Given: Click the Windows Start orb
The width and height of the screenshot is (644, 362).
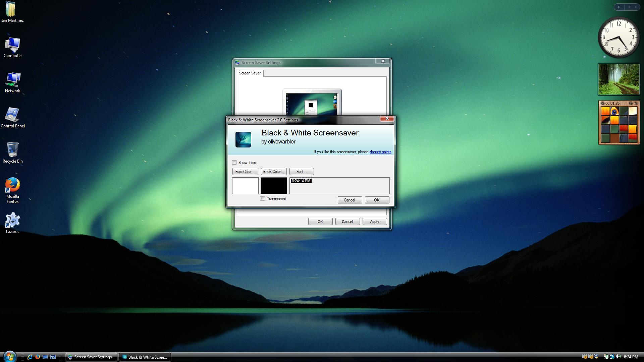Looking at the screenshot, I should point(10,357).
